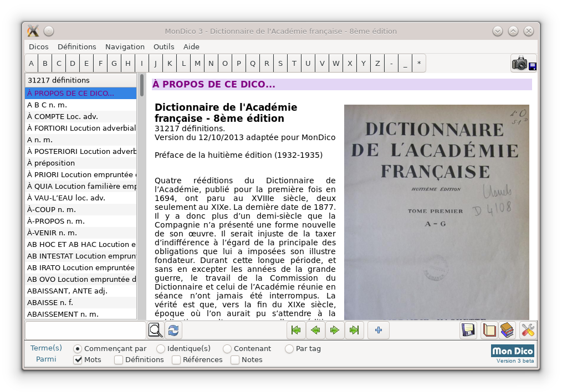This screenshot has height=392, width=562.
Task: Select 'À-COUP n. m.' entry
Action: click(81, 209)
